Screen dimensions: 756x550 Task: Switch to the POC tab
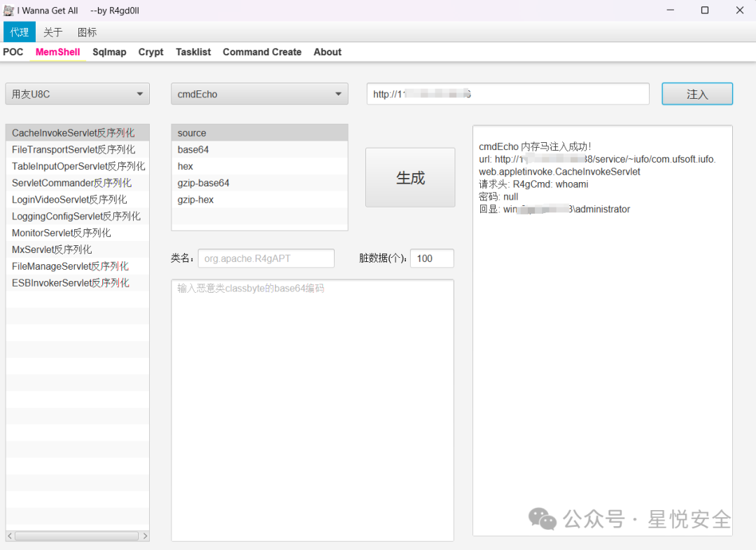(13, 52)
